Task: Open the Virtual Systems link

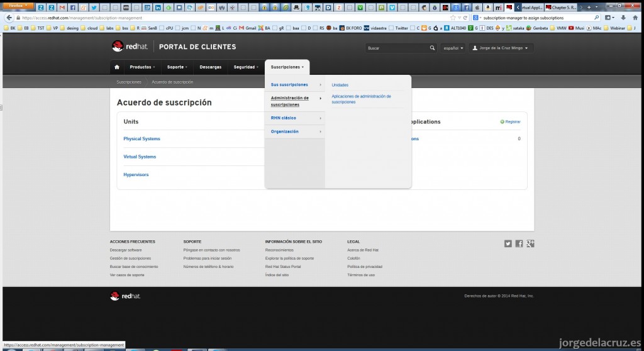Action: pos(140,157)
